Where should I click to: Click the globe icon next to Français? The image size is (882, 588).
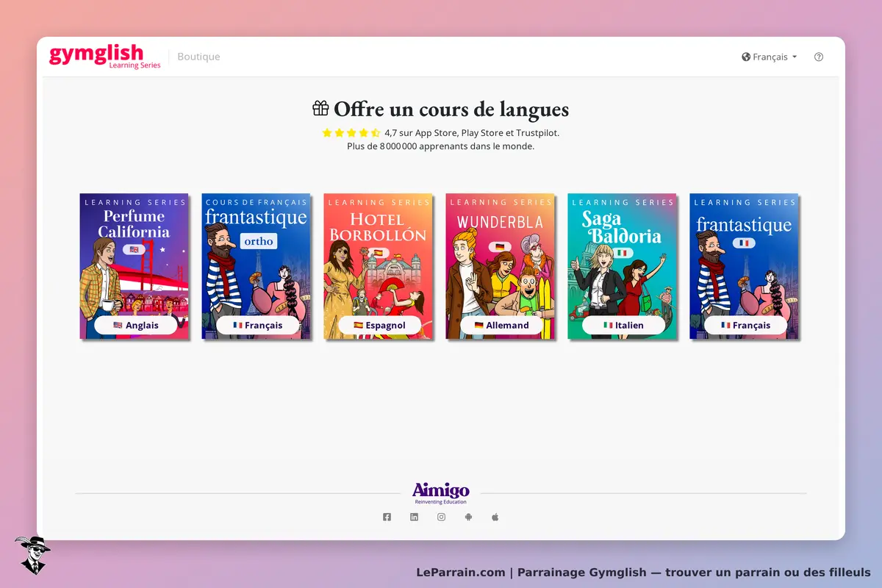click(x=746, y=57)
